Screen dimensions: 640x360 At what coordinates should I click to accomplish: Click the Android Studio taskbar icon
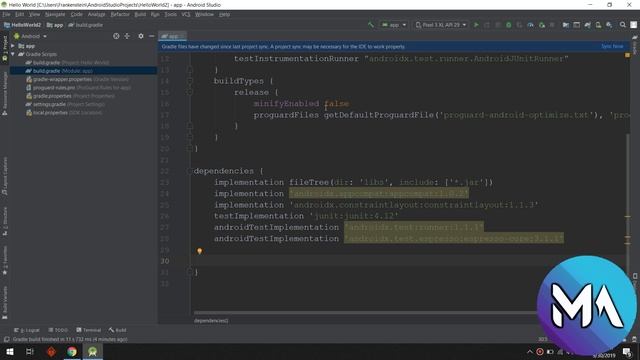point(93,352)
